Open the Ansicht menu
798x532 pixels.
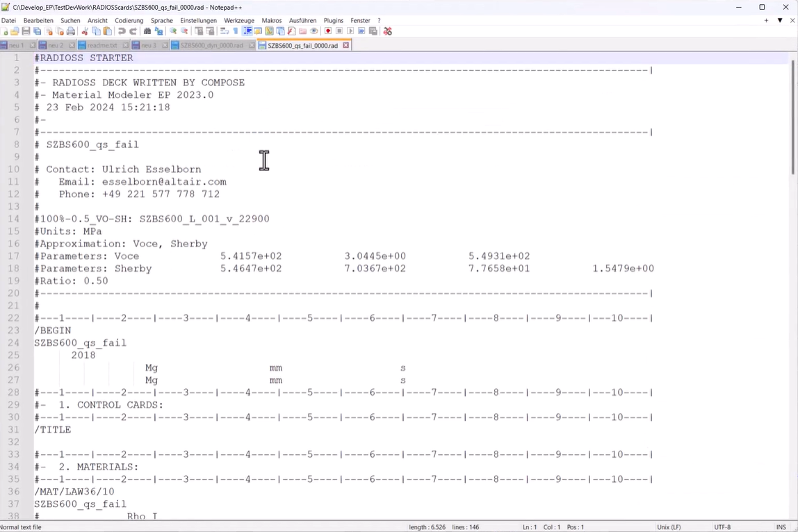(98, 20)
